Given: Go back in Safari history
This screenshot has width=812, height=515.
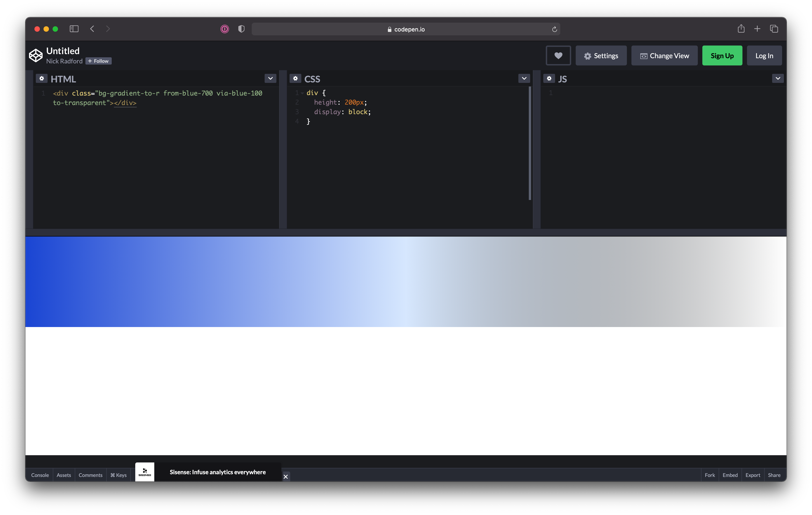Looking at the screenshot, I should (x=92, y=29).
